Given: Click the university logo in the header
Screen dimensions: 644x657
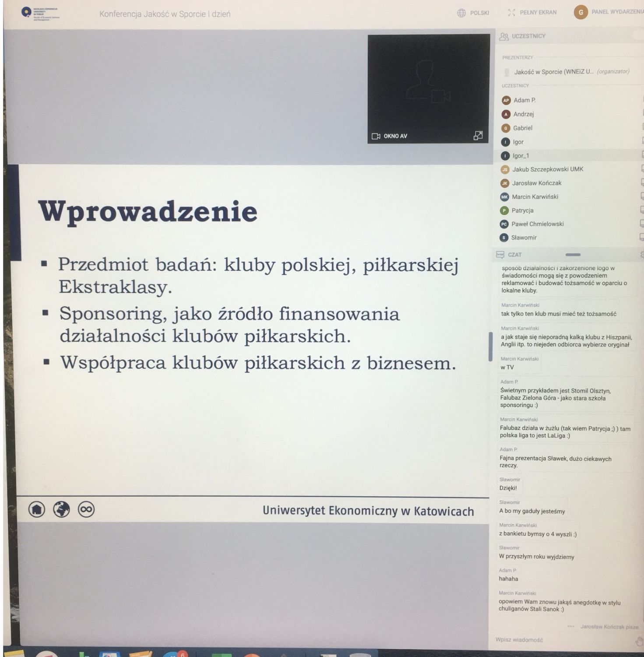Looking at the screenshot, I should (x=40, y=14).
